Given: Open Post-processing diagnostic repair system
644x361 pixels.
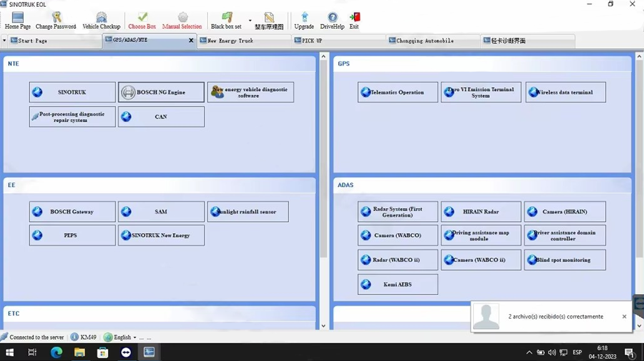Looking at the screenshot, I should pyautogui.click(x=72, y=117).
